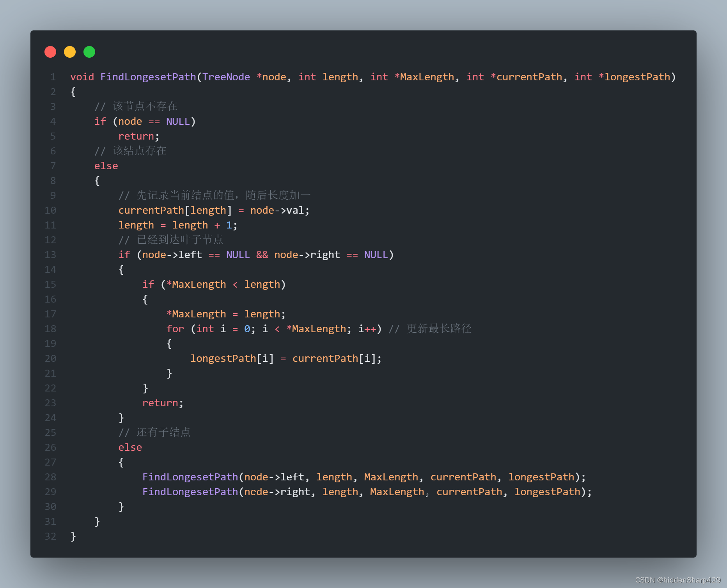Click function name FindLongesetPath on line 1
Screen dimensions: 727x588
pyautogui.click(x=148, y=77)
